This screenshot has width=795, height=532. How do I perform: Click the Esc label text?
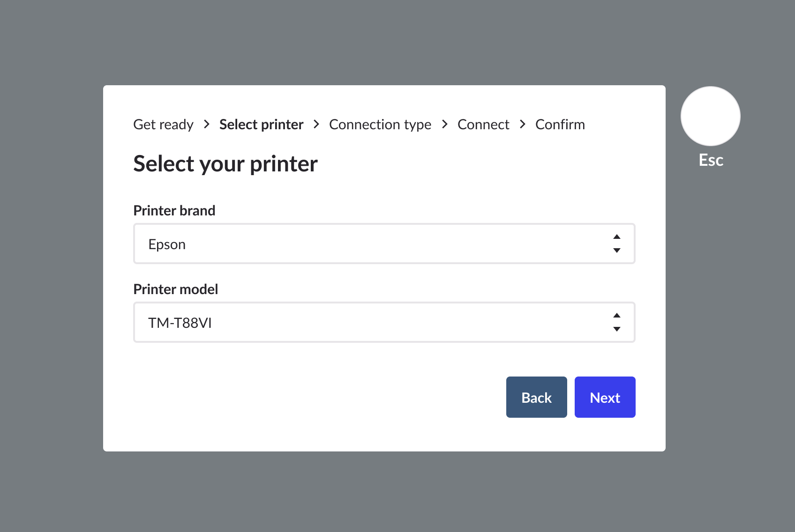711,160
